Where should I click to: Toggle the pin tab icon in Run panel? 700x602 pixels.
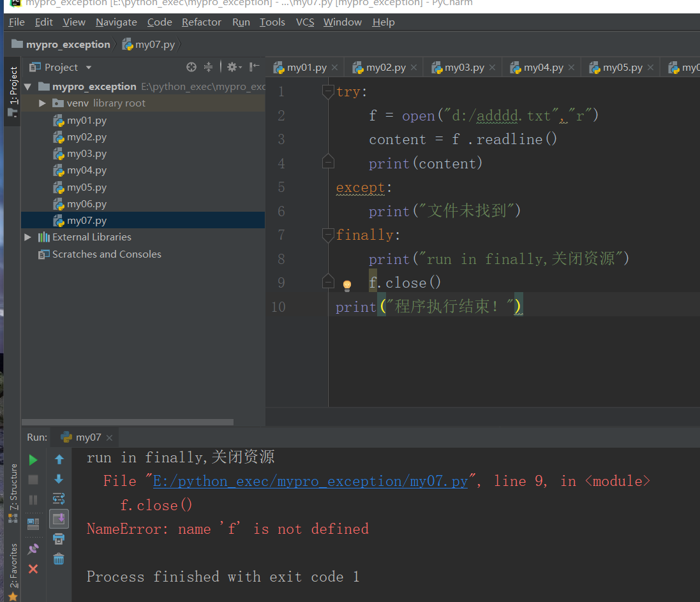[33, 549]
